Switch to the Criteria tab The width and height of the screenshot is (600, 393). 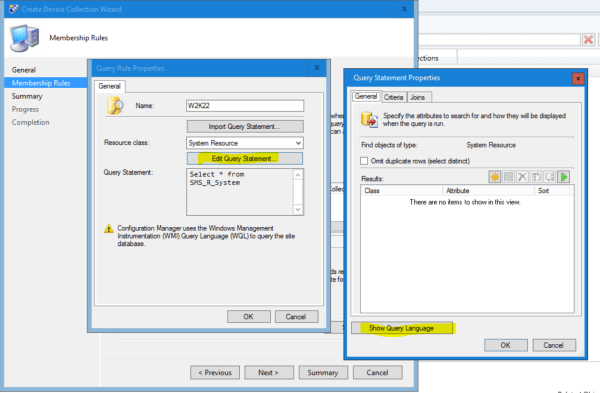coord(393,97)
